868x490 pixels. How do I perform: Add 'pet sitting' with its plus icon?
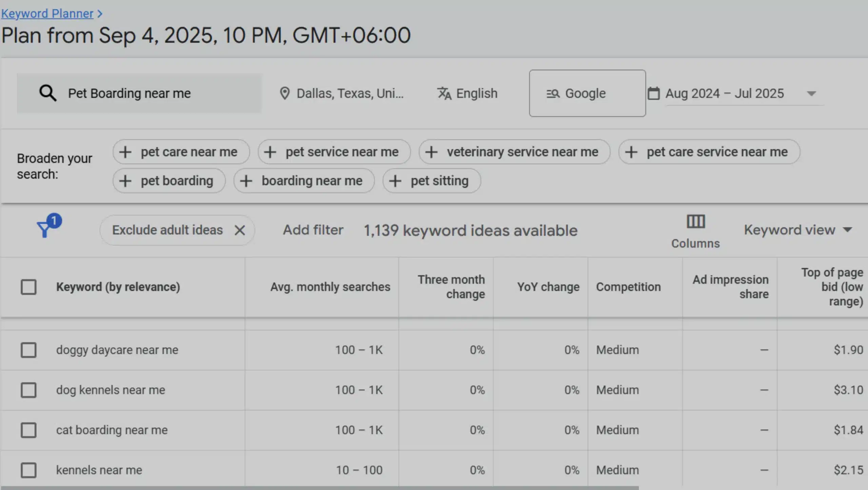(x=395, y=181)
